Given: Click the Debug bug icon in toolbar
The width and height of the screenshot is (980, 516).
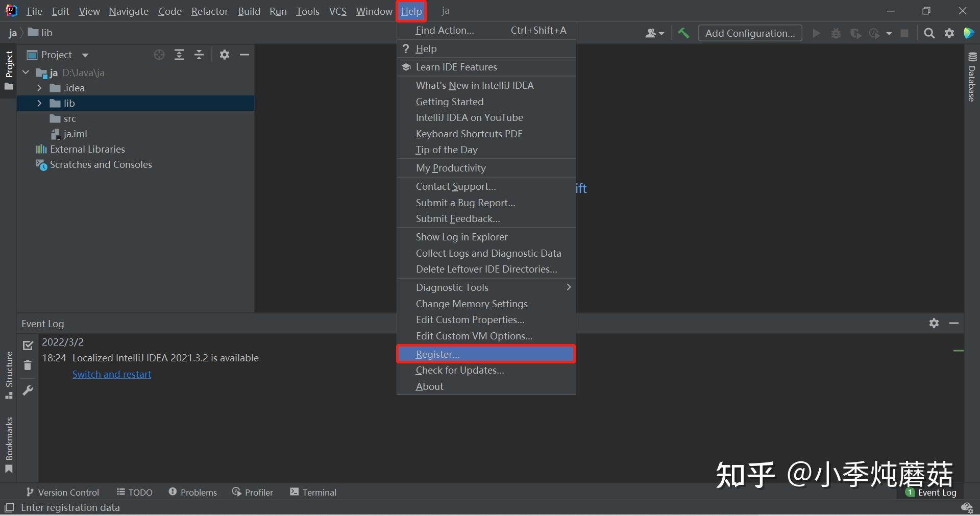Looking at the screenshot, I should click(836, 33).
